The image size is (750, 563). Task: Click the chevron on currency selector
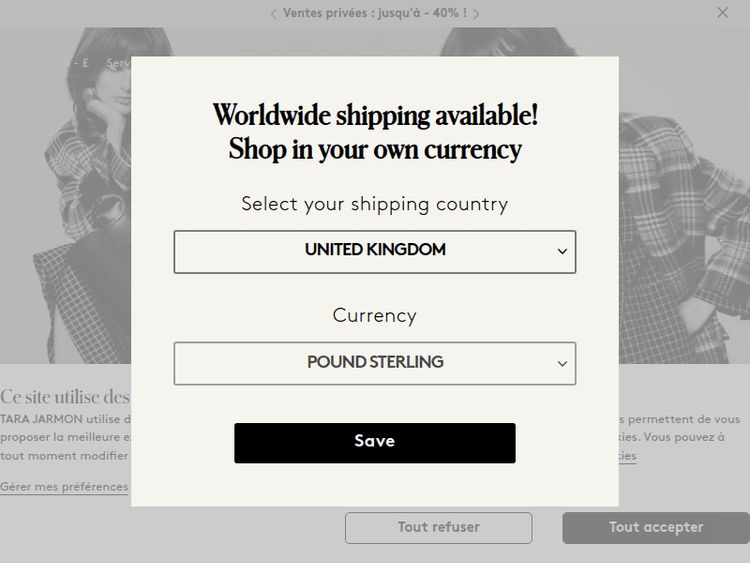(x=562, y=364)
